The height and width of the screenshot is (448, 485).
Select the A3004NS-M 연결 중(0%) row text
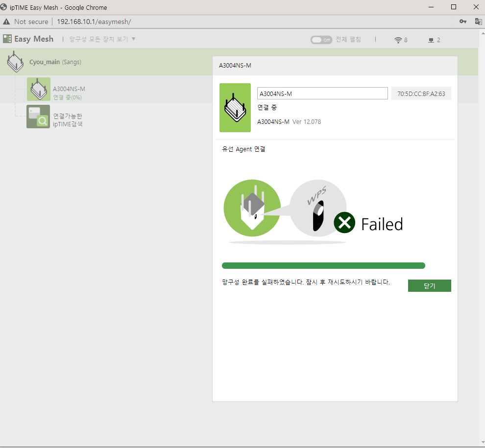point(69,93)
